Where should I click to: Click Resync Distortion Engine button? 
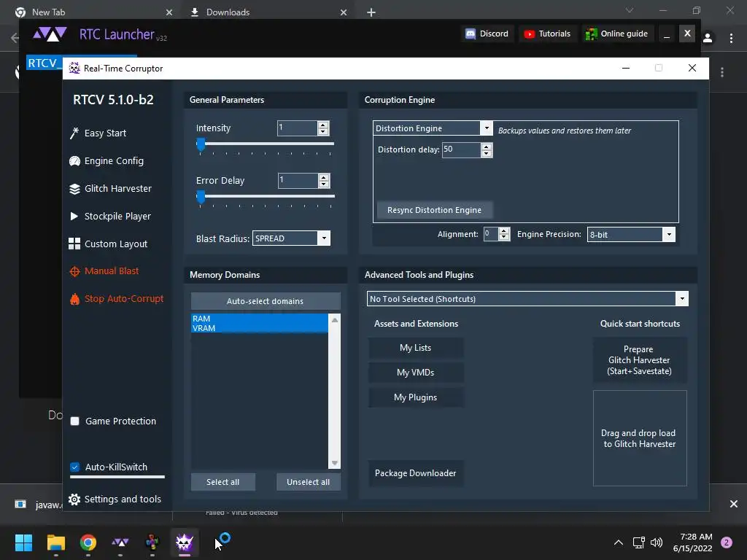click(434, 210)
